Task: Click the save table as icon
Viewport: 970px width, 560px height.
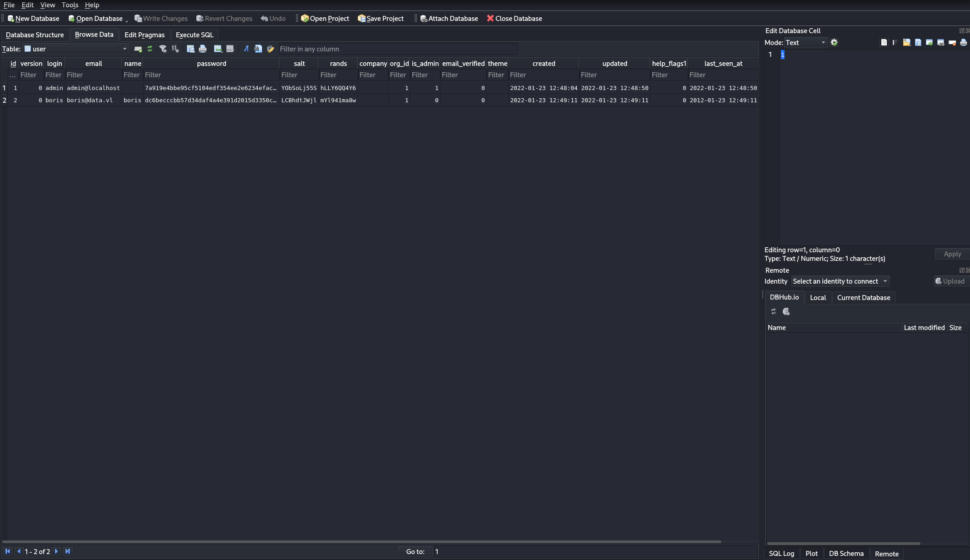Action: (190, 49)
